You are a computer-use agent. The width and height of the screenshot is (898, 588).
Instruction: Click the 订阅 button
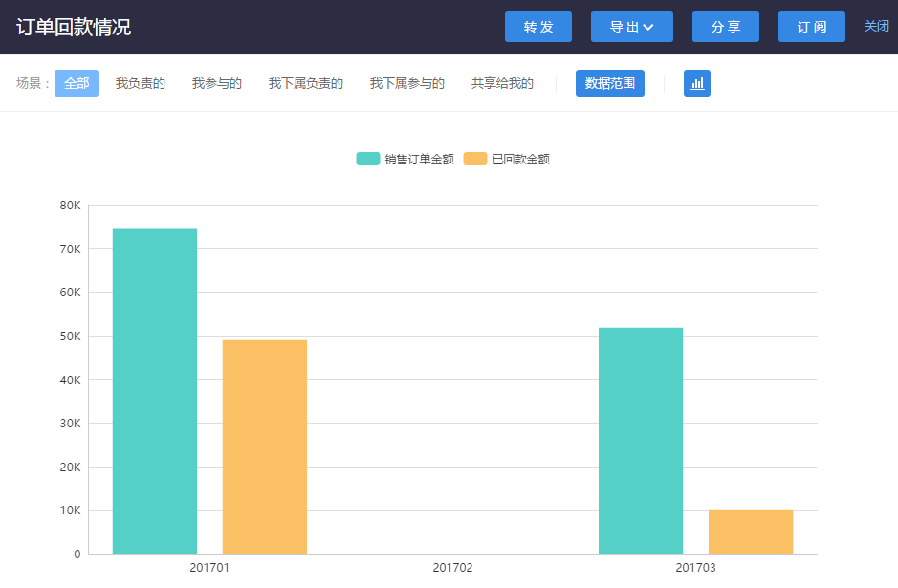tap(811, 27)
